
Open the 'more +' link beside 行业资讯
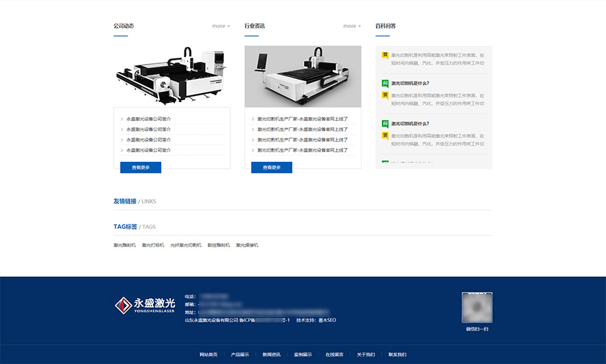(x=352, y=26)
